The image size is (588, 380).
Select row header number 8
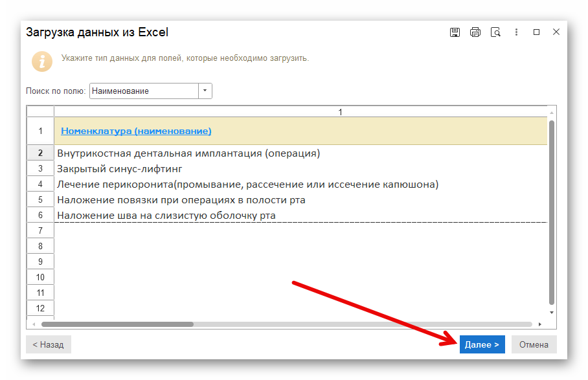[x=41, y=246]
